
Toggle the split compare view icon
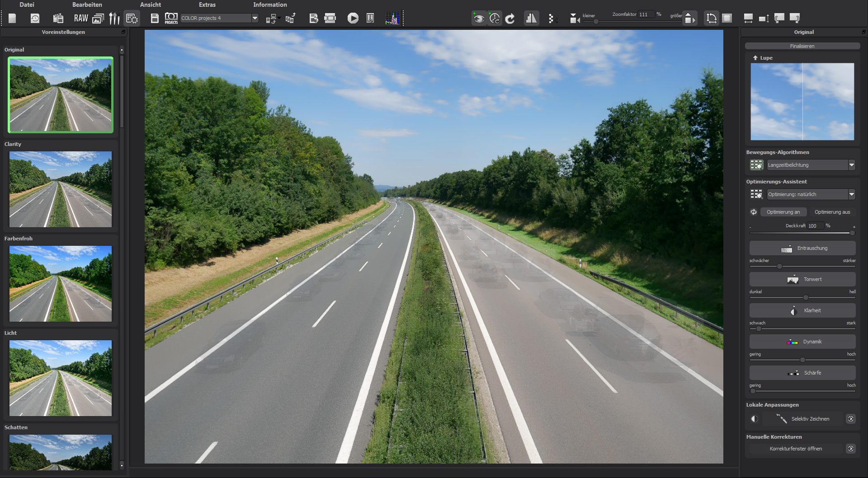[x=531, y=19]
